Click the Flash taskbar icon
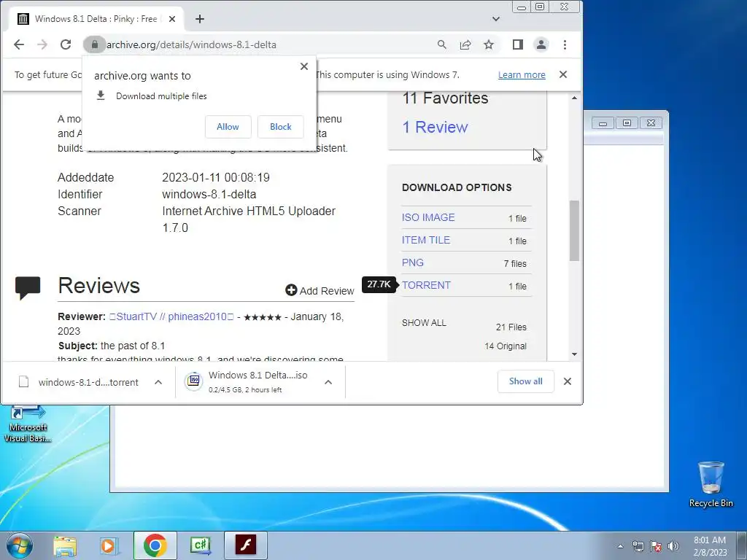The height and width of the screenshot is (560, 747). click(x=246, y=545)
